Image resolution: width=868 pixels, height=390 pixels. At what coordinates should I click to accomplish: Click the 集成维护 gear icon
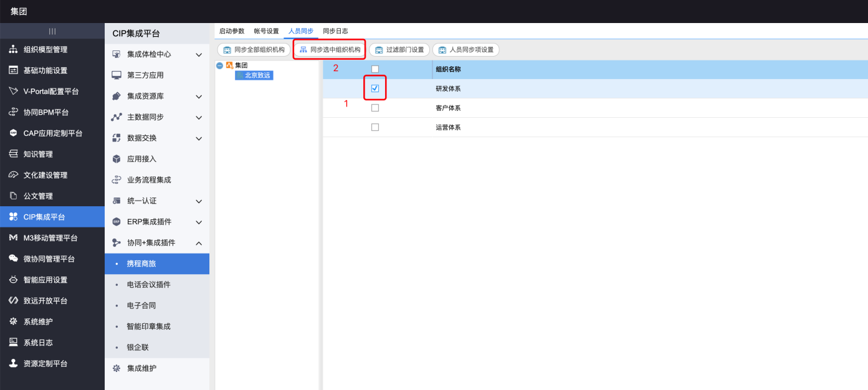(116, 368)
